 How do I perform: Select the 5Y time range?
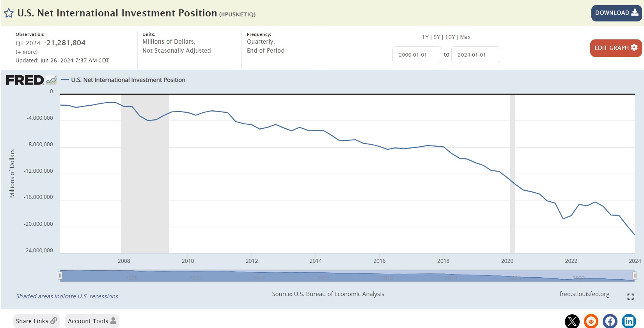(437, 37)
